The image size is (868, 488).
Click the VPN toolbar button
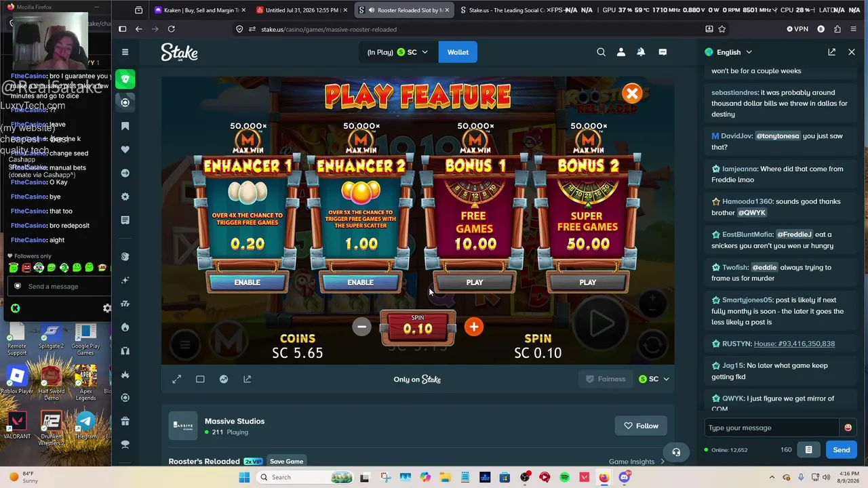[x=797, y=29]
